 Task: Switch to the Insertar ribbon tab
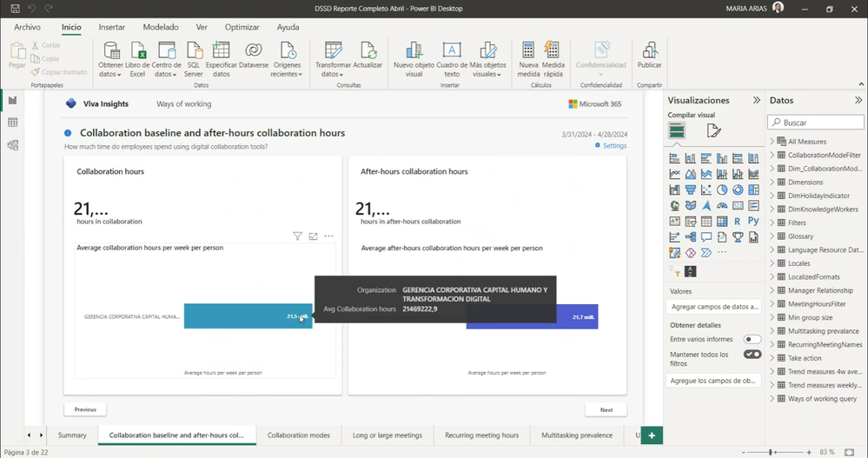point(112,27)
